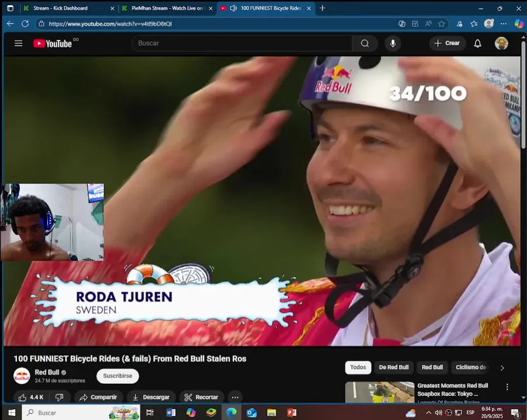
Task: Clip the video with Recortar
Action: pyautogui.click(x=202, y=397)
